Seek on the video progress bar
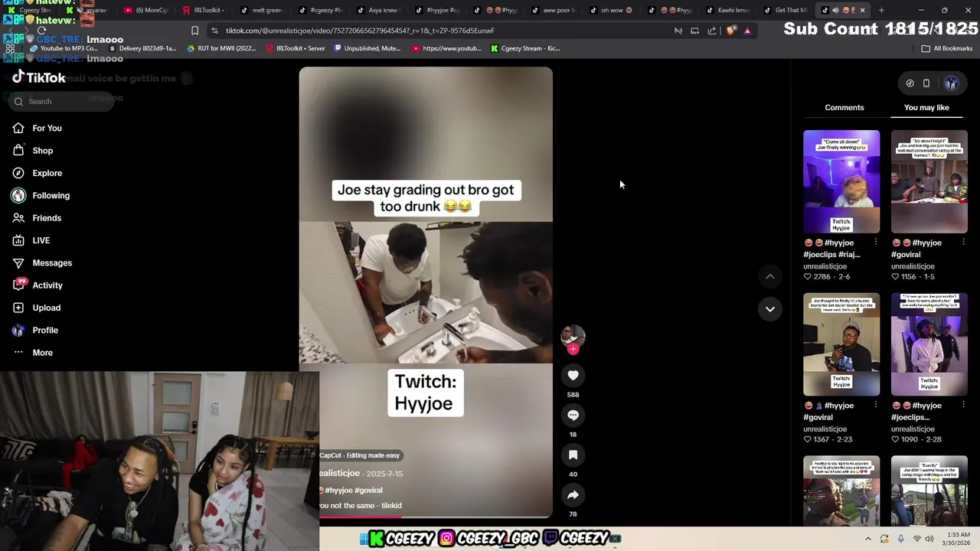The width and height of the screenshot is (980, 551). pos(436,517)
